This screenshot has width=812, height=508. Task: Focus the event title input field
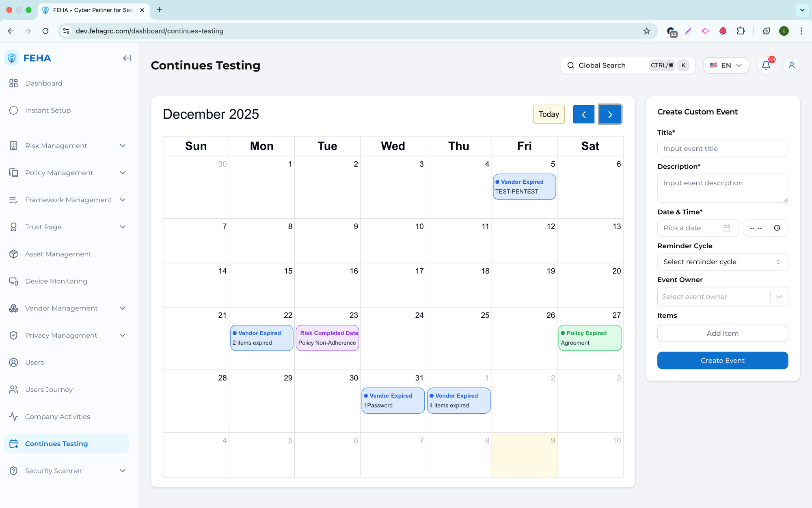[x=722, y=149]
